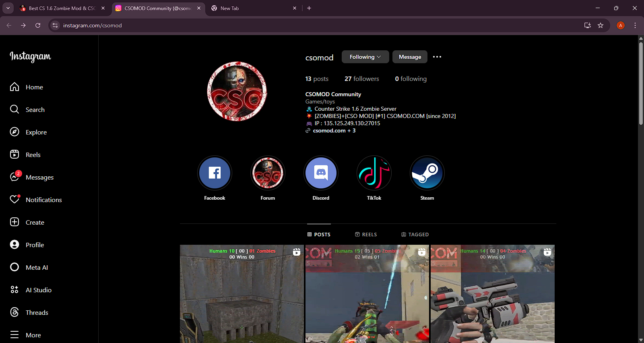Expand the Following dropdown button

pyautogui.click(x=365, y=57)
